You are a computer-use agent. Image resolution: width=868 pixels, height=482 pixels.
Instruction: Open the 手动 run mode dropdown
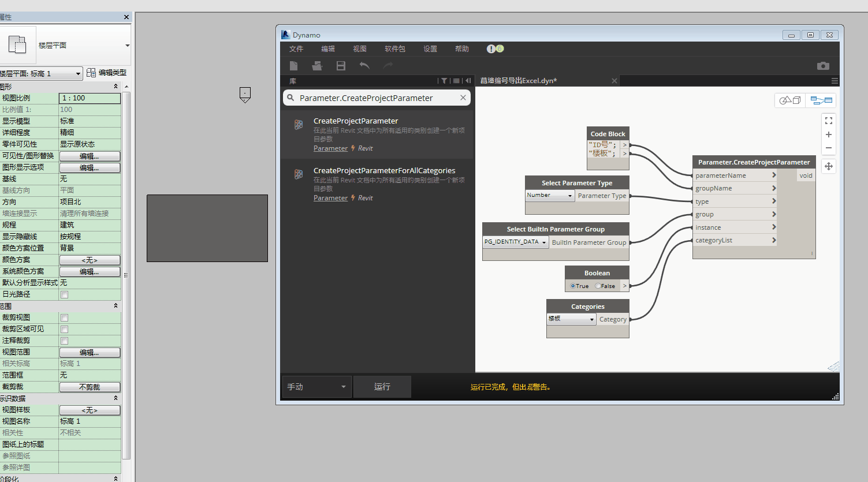tap(316, 387)
